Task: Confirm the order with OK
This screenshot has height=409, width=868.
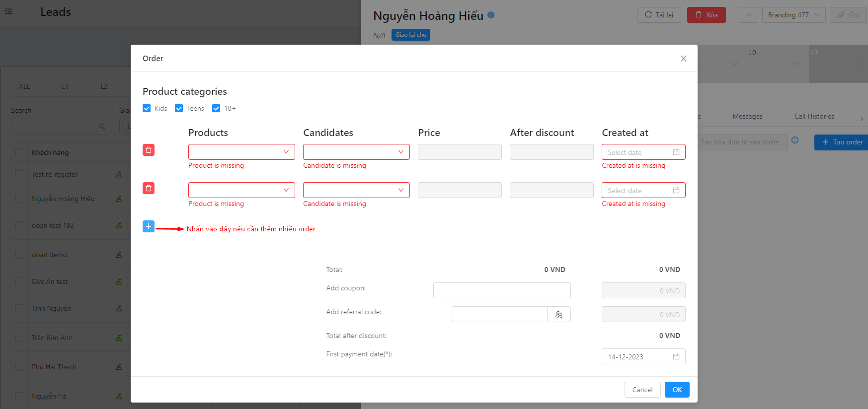Action: [677, 390]
